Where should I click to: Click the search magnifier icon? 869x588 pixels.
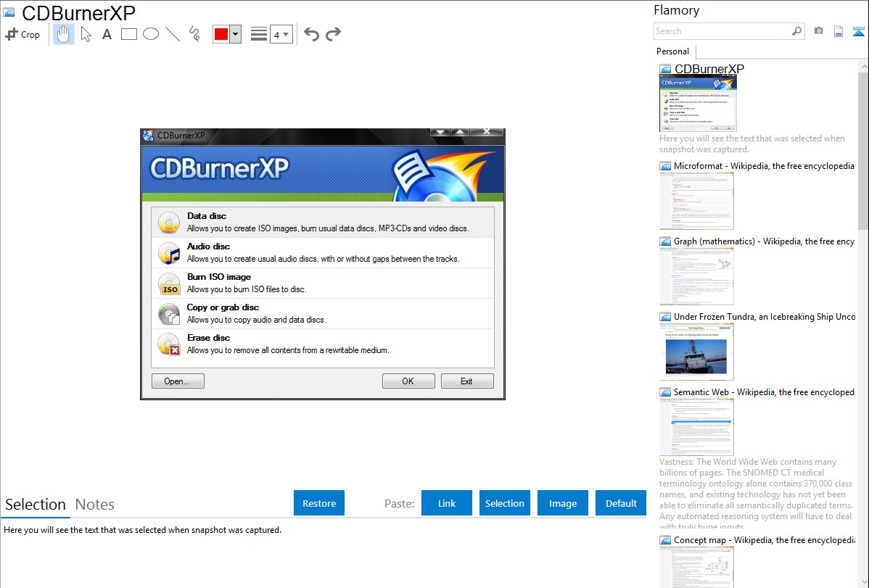coord(797,31)
